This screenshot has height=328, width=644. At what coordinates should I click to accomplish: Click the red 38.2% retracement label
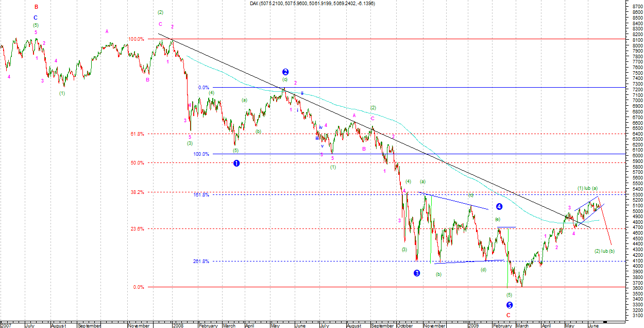137,192
